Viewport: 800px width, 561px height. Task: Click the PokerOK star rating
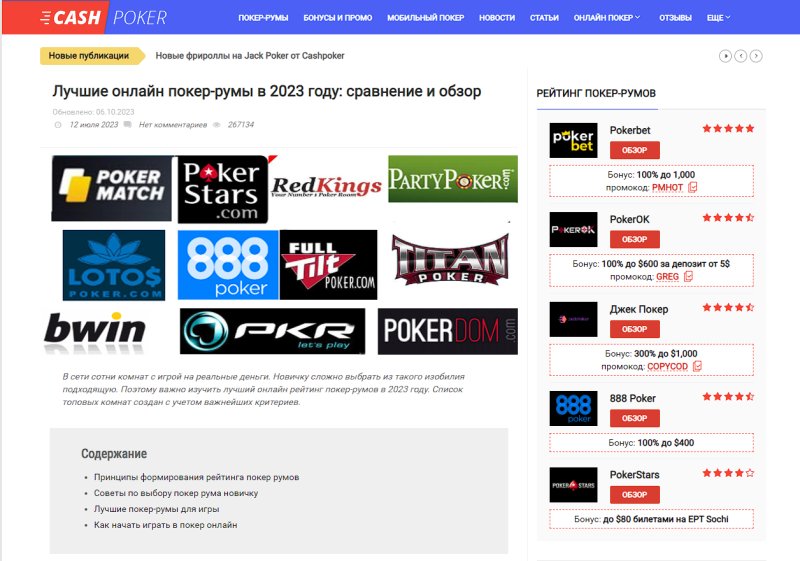(x=729, y=218)
